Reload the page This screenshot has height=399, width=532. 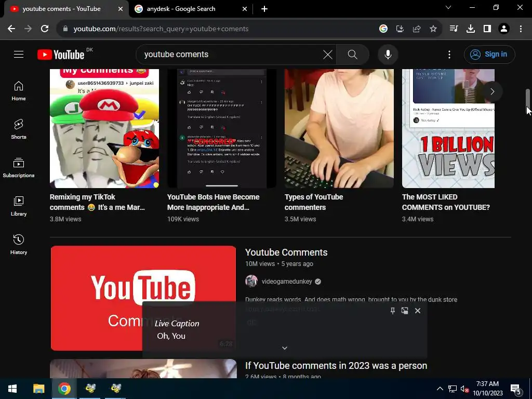tap(45, 29)
